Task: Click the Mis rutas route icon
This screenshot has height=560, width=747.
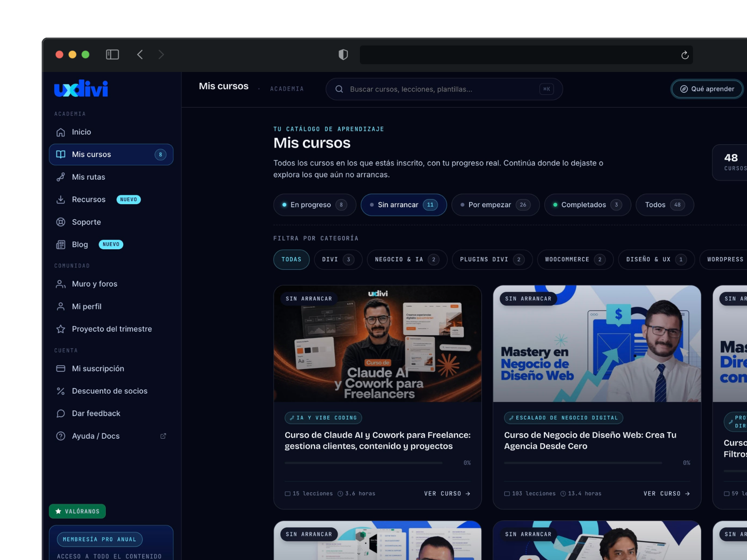Action: 61,177
